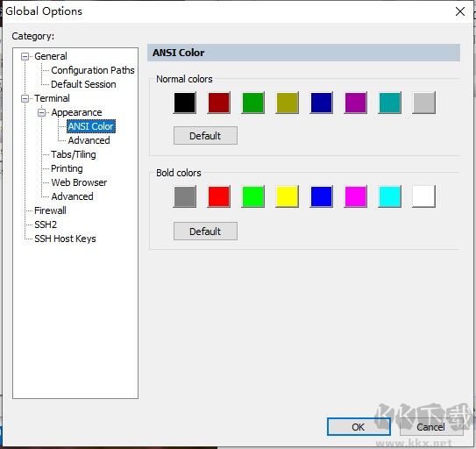This screenshot has height=449, width=476.
Task: Collapse the Appearance tree node
Action: (41, 113)
